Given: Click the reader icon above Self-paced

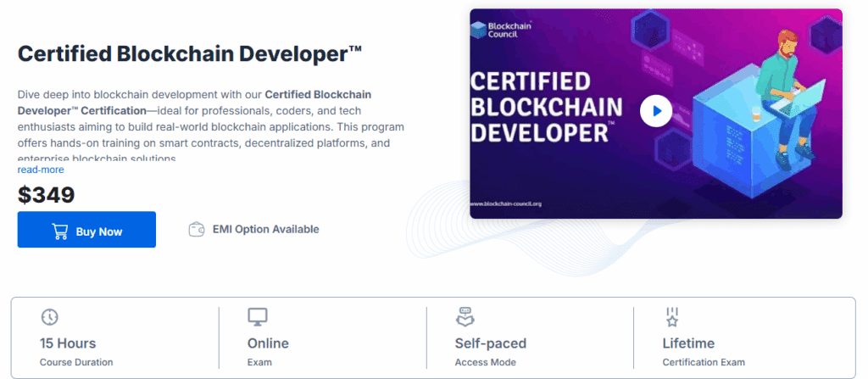Looking at the screenshot, I should tap(465, 317).
